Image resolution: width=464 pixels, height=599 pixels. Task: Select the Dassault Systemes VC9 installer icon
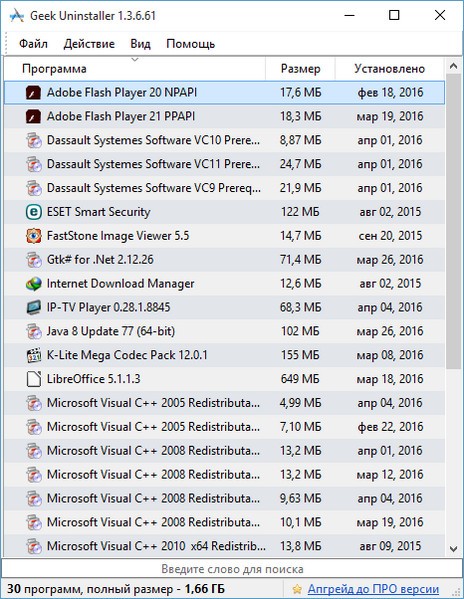[33, 188]
